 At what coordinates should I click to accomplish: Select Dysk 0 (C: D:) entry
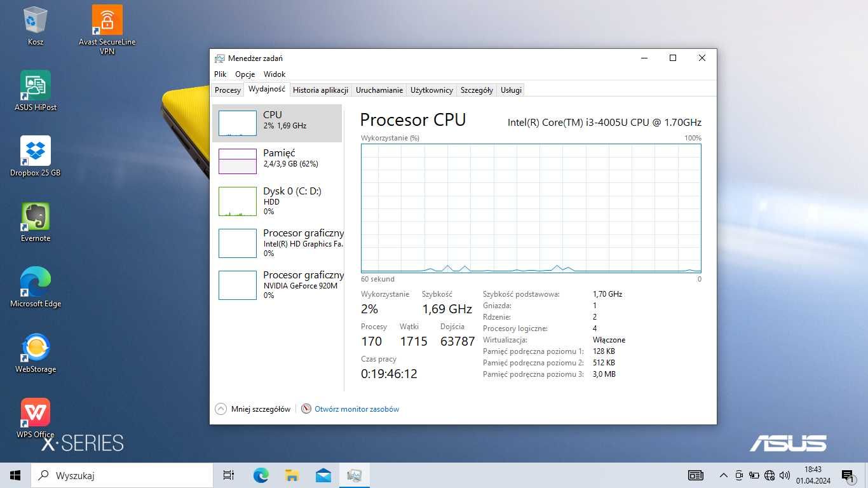pyautogui.click(x=277, y=201)
